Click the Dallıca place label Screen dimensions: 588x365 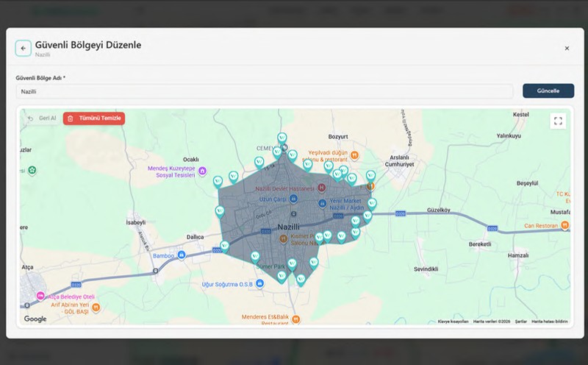[x=195, y=237]
